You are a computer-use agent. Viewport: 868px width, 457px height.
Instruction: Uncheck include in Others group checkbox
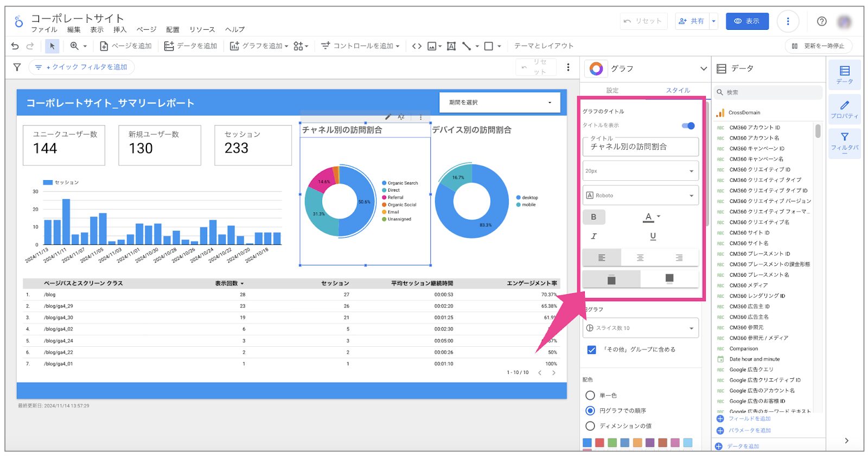592,350
